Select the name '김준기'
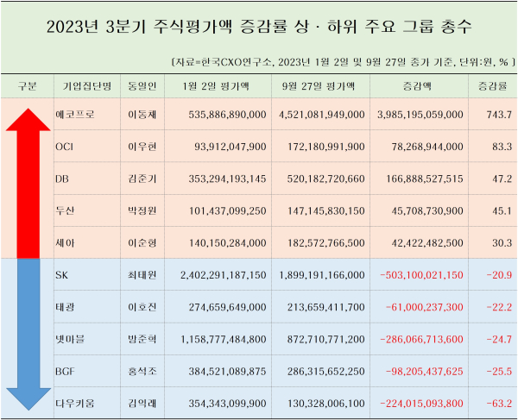Screen dimensions: 518x420 142,179
